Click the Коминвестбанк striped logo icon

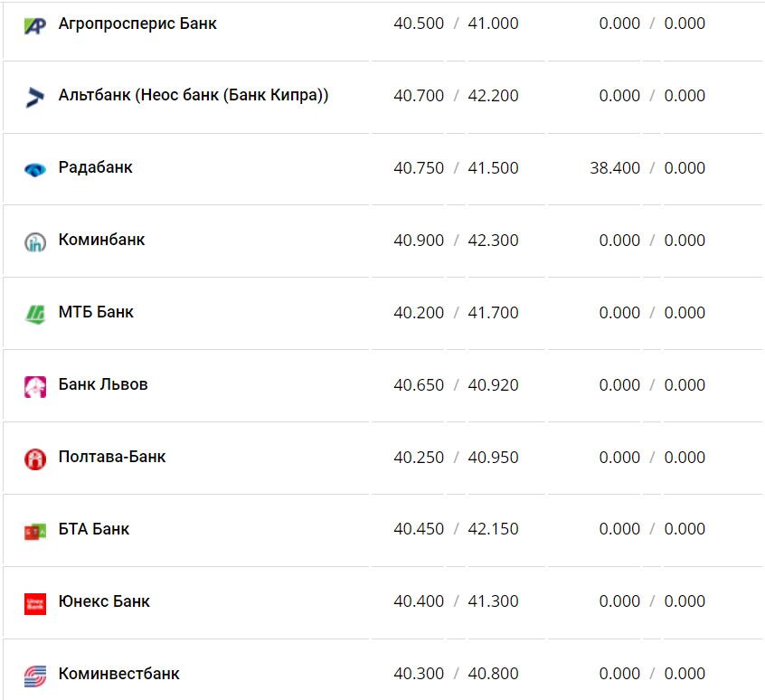point(34,675)
